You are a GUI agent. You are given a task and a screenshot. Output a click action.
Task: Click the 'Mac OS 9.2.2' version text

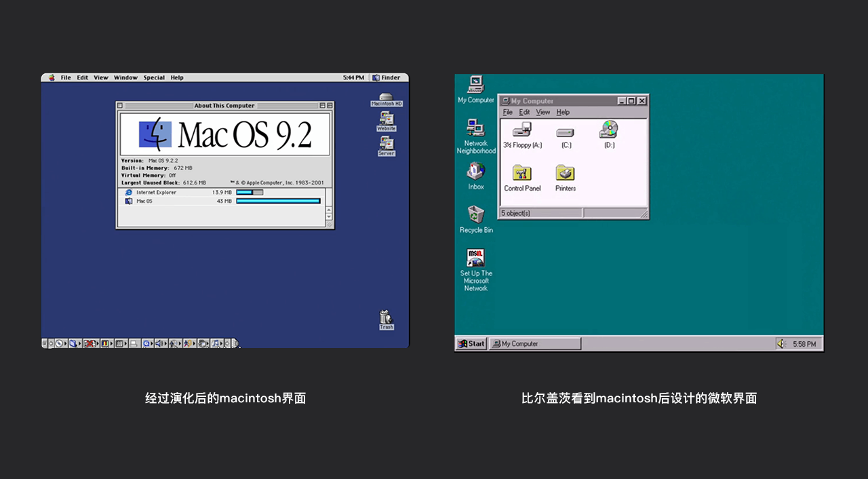(163, 161)
